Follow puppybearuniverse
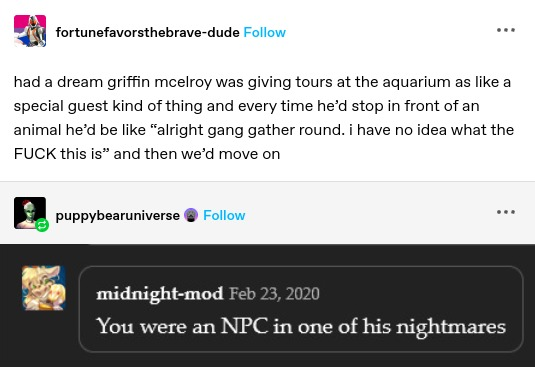Screen dimensions: 535x388 [224, 216]
